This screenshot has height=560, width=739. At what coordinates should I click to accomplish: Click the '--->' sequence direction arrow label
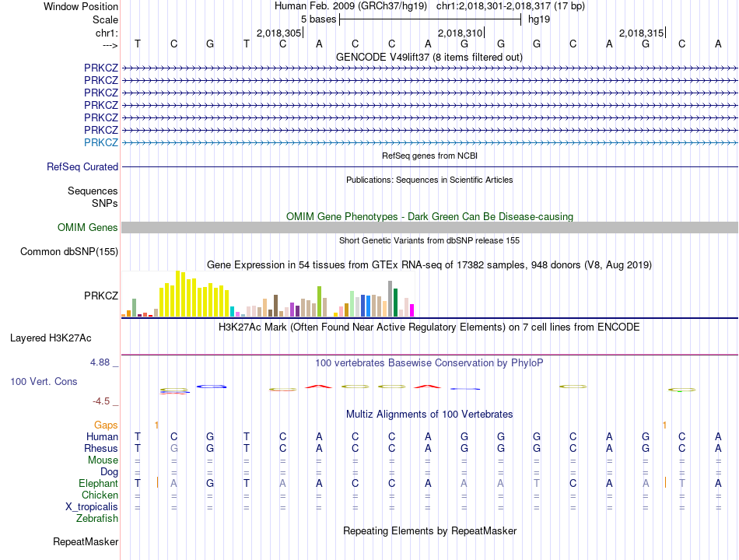(x=110, y=45)
